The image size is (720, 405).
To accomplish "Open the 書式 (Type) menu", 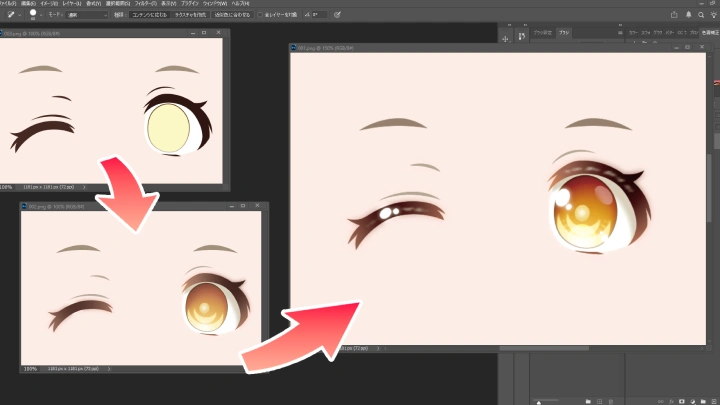I will point(93,3).
